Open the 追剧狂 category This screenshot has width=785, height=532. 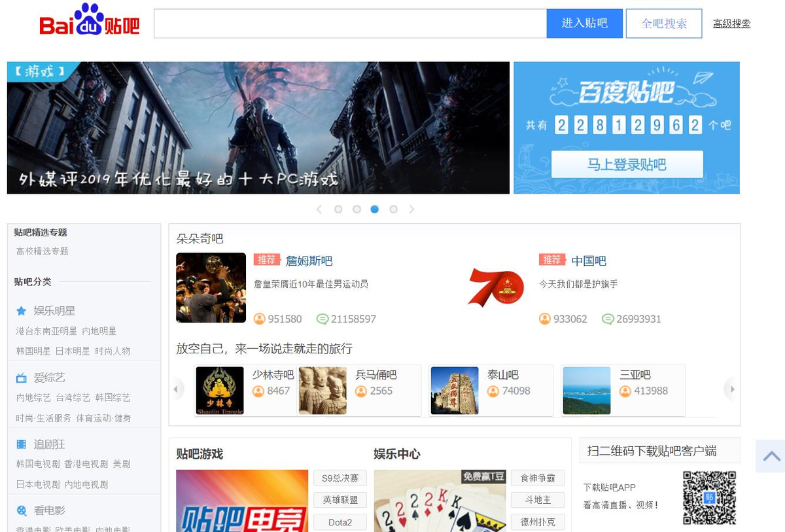coord(50,444)
